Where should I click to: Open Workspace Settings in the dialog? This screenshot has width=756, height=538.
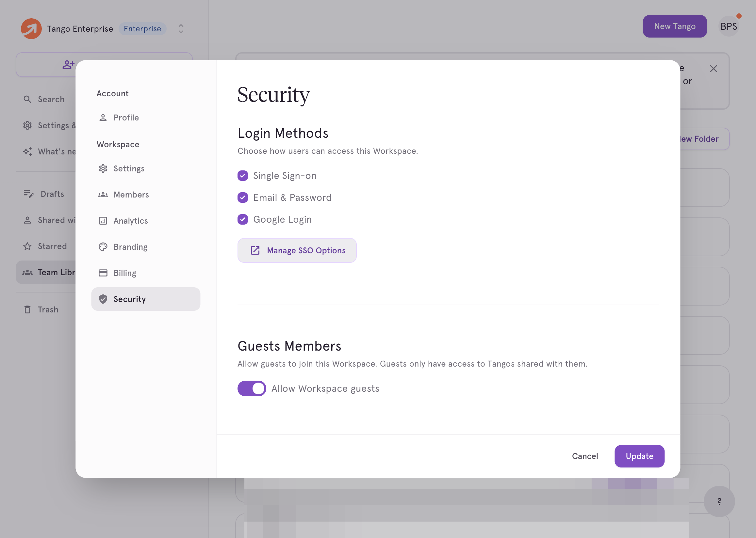pyautogui.click(x=146, y=169)
